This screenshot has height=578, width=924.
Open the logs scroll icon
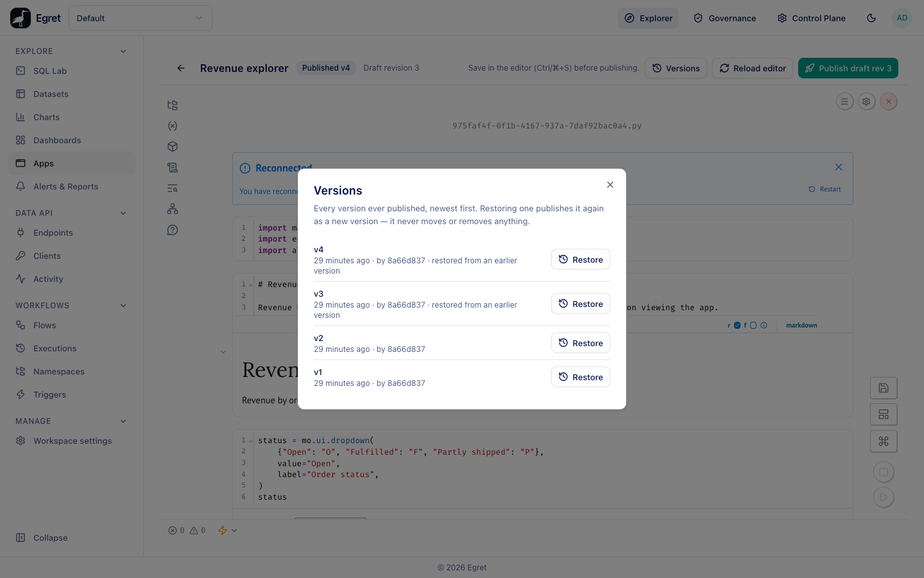pos(173,168)
